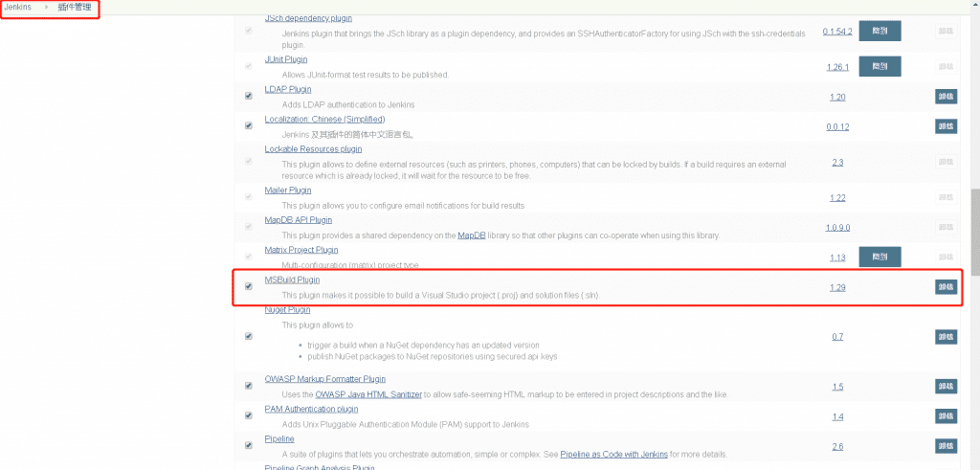The height and width of the screenshot is (470, 980).
Task: Uninstall the Nuget Plugin
Action: click(947, 336)
